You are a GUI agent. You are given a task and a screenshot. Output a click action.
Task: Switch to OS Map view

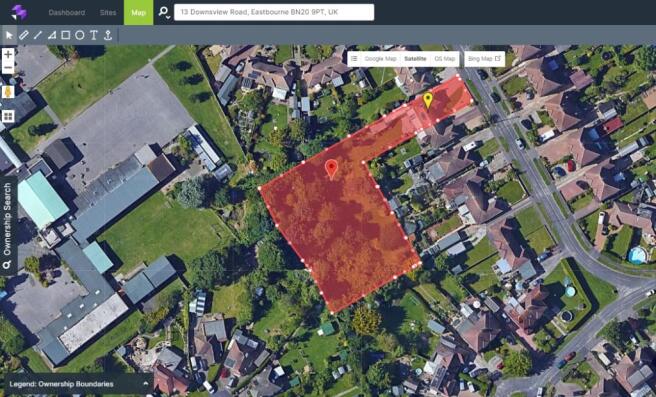445,59
